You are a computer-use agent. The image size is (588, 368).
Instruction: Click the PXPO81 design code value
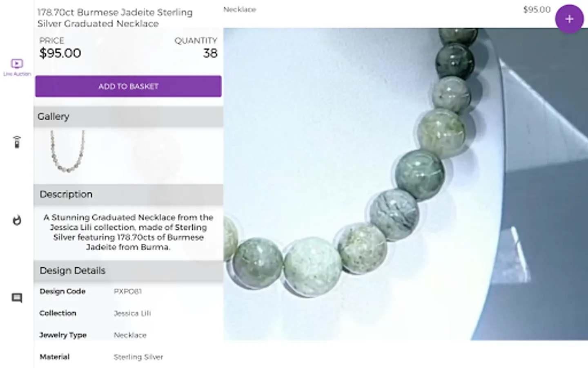point(127,292)
